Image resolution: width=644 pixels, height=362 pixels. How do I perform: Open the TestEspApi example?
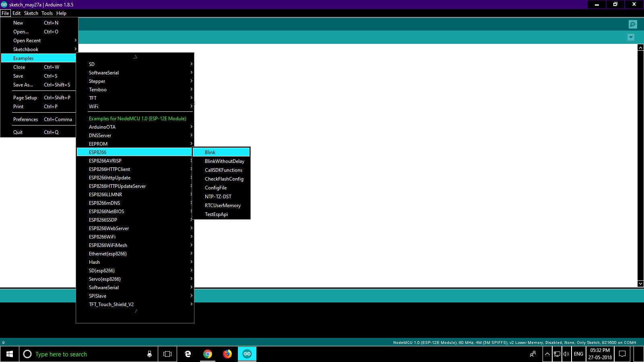click(221, 214)
